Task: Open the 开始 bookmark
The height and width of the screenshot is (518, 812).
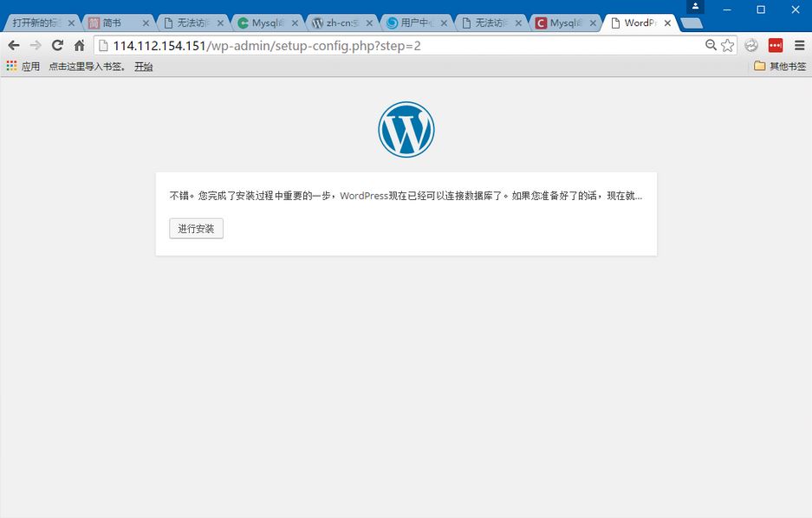Action: pyautogui.click(x=144, y=66)
